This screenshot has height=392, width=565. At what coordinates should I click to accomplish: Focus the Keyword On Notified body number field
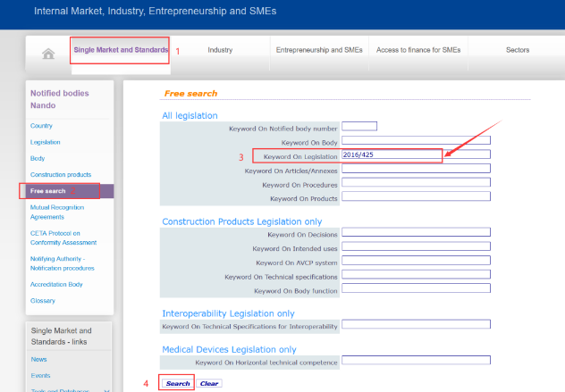[359, 126]
